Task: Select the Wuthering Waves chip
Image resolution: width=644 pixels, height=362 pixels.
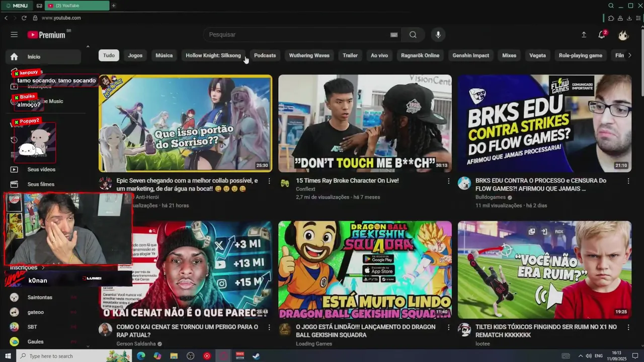Action: tap(309, 55)
